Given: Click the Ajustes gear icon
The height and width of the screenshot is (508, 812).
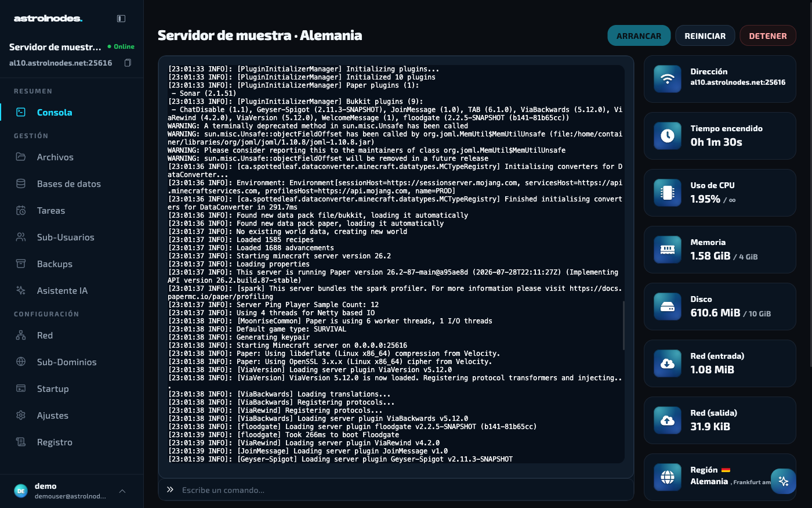Looking at the screenshot, I should pyautogui.click(x=21, y=415).
